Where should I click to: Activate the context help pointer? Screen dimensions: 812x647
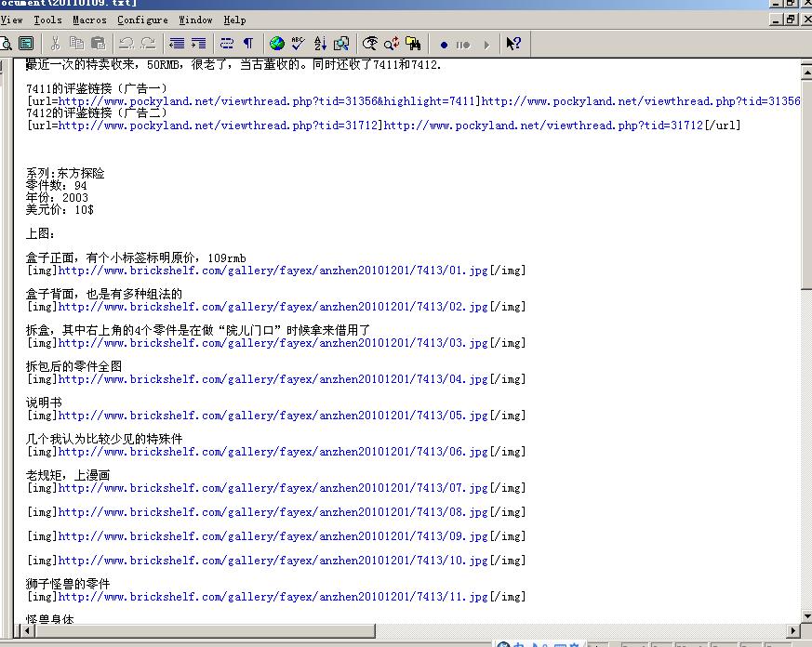513,44
